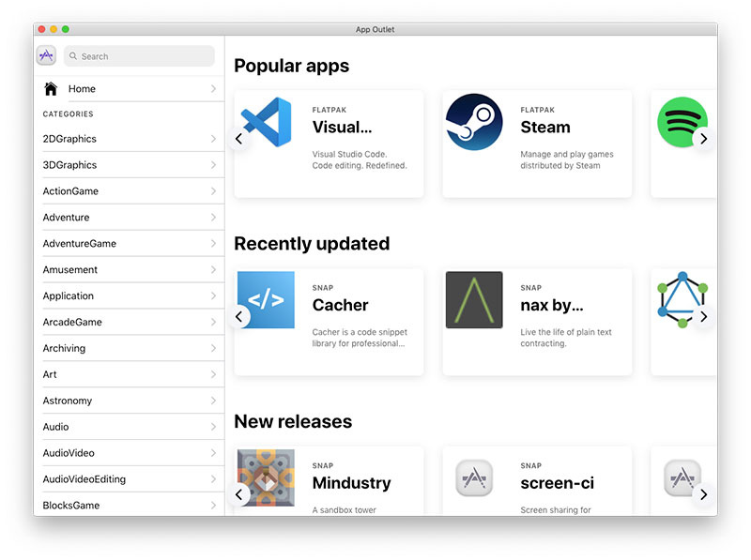Click the screen-ci placeholder icon

point(474,477)
